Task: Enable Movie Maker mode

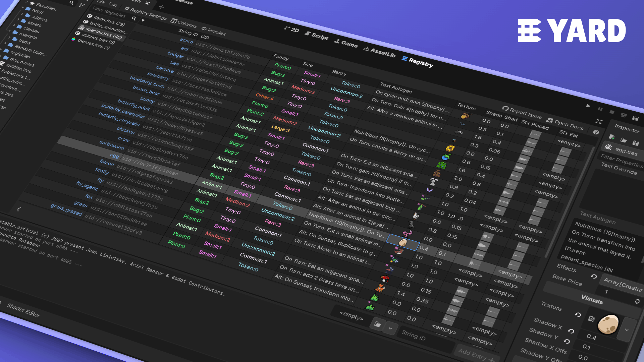Action: coord(635,119)
